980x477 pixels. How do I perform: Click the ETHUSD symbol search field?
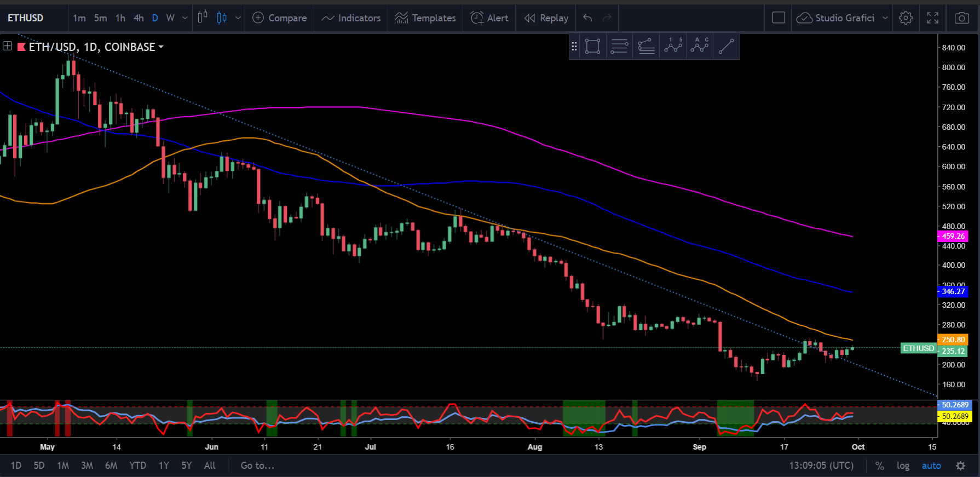[x=26, y=18]
